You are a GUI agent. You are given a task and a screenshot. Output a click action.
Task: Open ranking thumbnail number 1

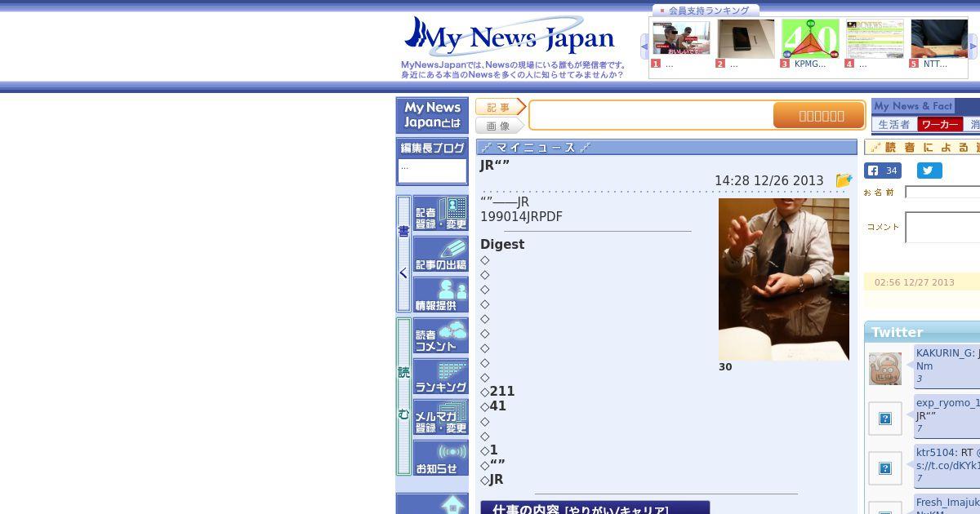[681, 38]
